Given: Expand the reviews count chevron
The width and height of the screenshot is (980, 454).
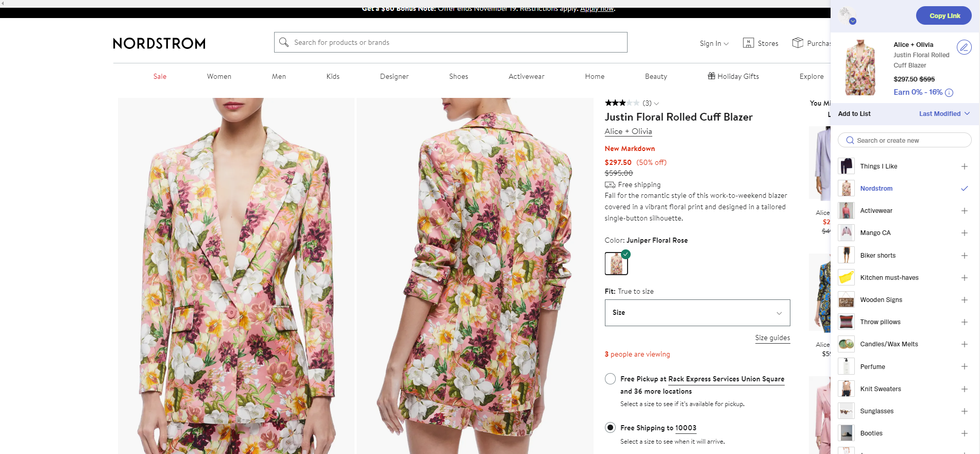Looking at the screenshot, I should pos(656,104).
